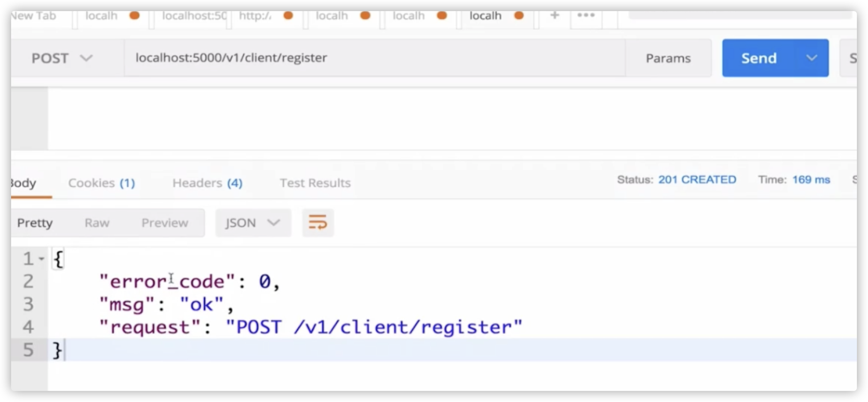The height and width of the screenshot is (402, 868).
Task: Switch to Test Results tab
Action: click(315, 183)
